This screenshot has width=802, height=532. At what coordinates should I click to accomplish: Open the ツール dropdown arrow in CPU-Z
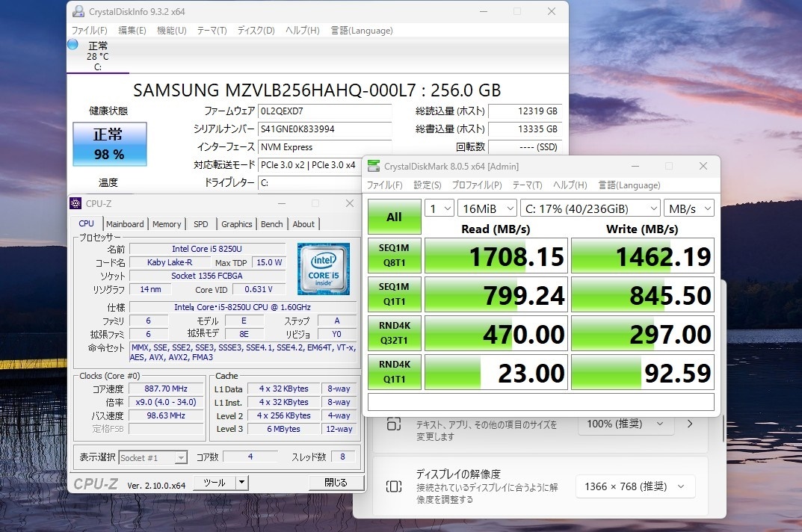click(242, 483)
